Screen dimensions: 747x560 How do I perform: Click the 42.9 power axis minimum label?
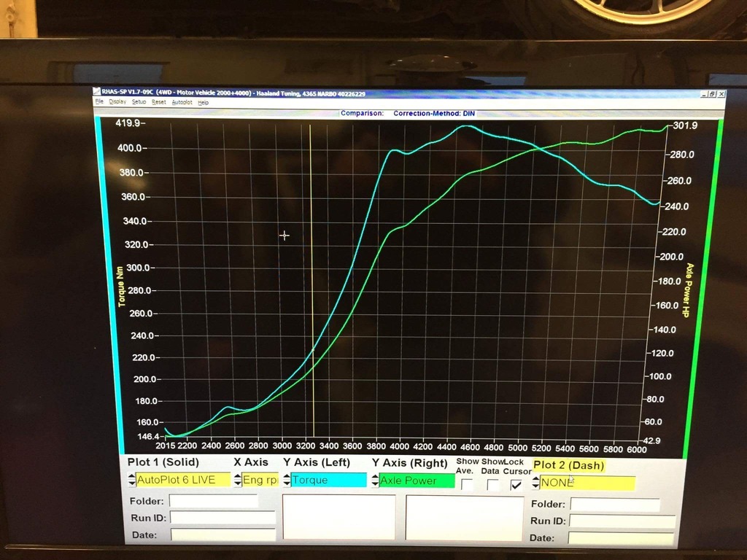click(651, 440)
